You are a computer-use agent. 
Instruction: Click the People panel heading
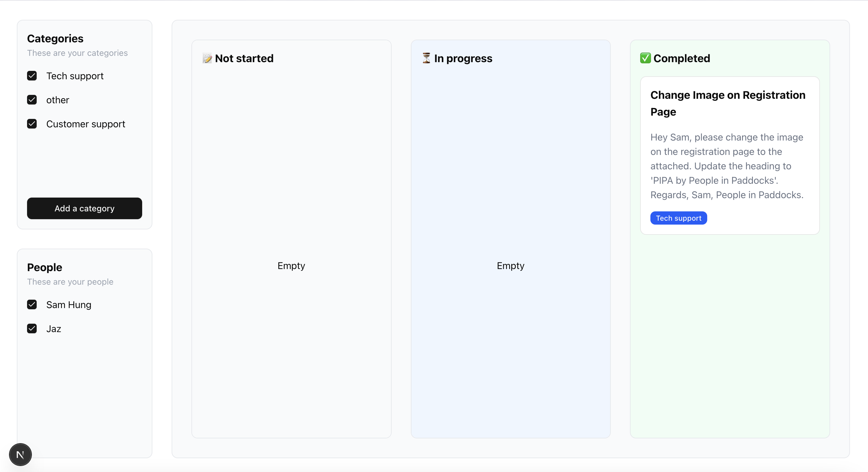(x=44, y=267)
